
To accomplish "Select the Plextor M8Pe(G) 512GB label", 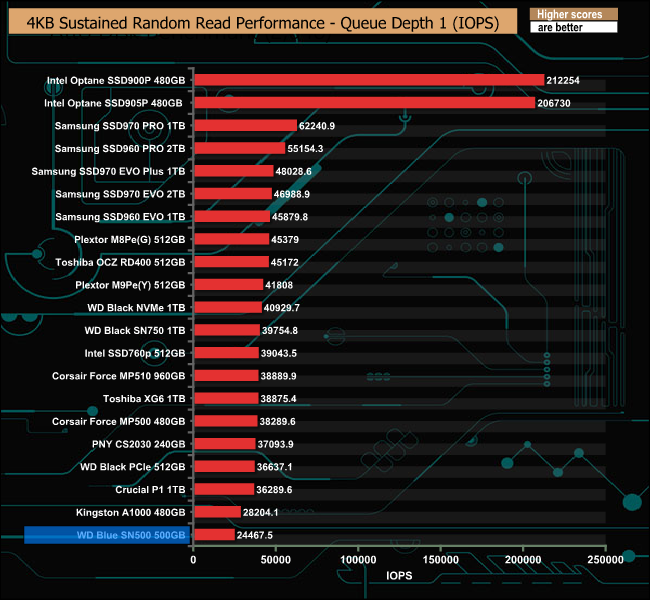I will pyautogui.click(x=130, y=240).
